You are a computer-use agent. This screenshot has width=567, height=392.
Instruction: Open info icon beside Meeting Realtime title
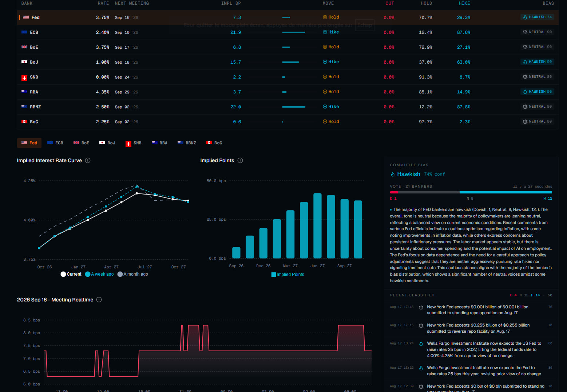click(x=99, y=300)
